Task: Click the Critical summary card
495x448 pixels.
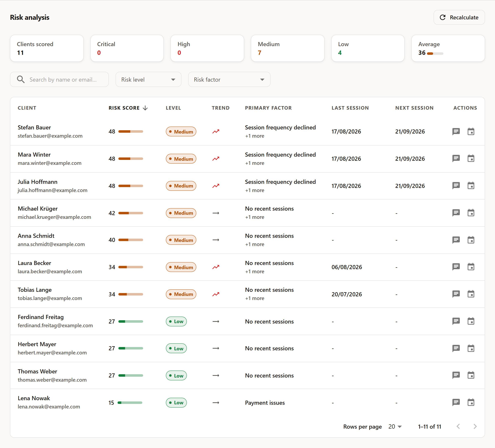Action: pos(127,48)
